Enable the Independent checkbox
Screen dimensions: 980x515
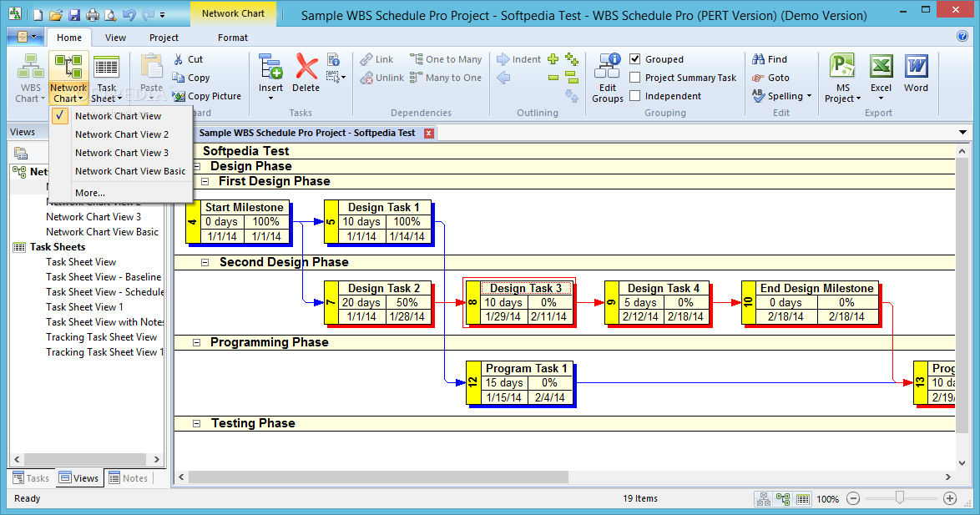[x=635, y=96]
